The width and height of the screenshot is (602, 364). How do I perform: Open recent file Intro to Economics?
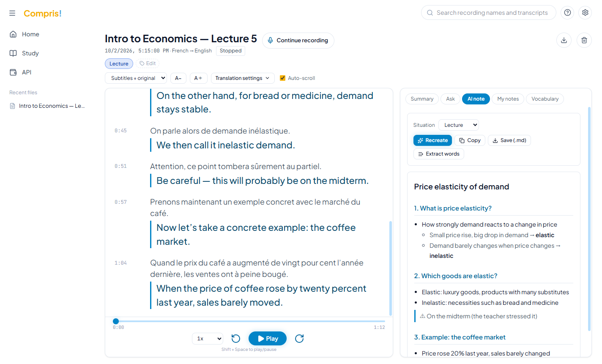[x=47, y=106]
